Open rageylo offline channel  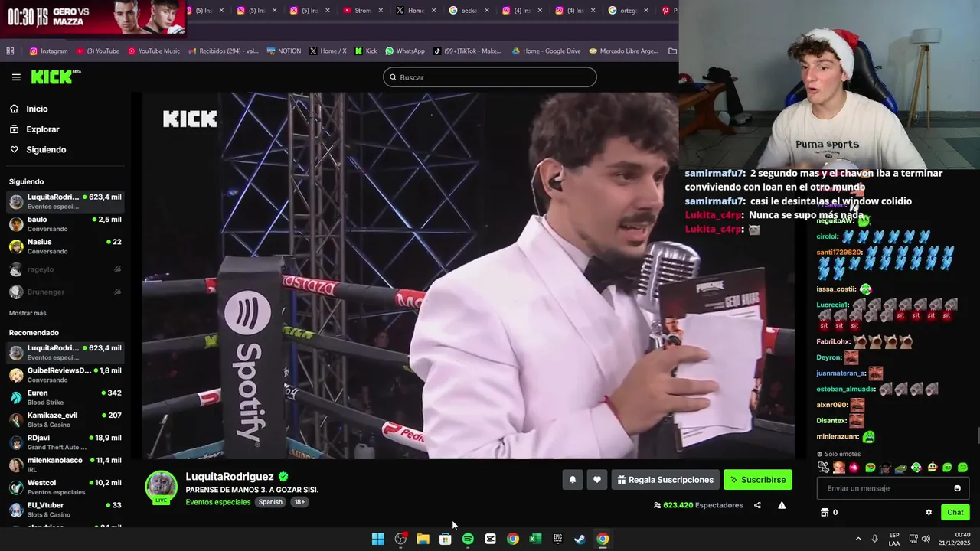click(65, 269)
